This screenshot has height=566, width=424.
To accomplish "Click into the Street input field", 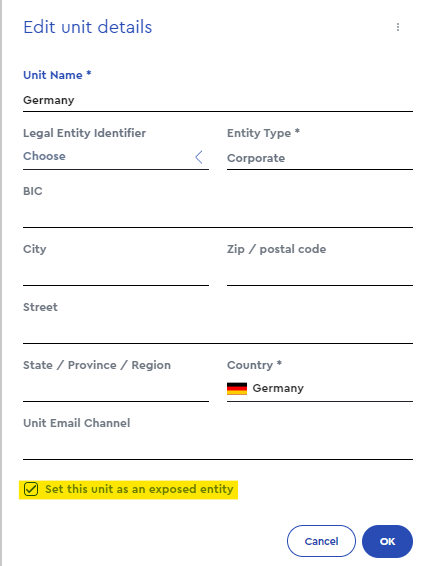I will coord(218,331).
